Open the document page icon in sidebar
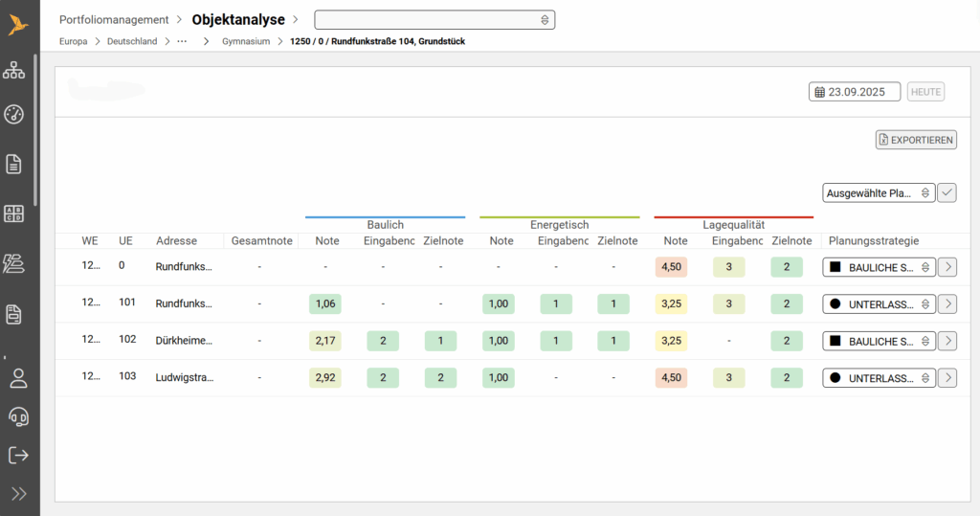 tap(14, 164)
